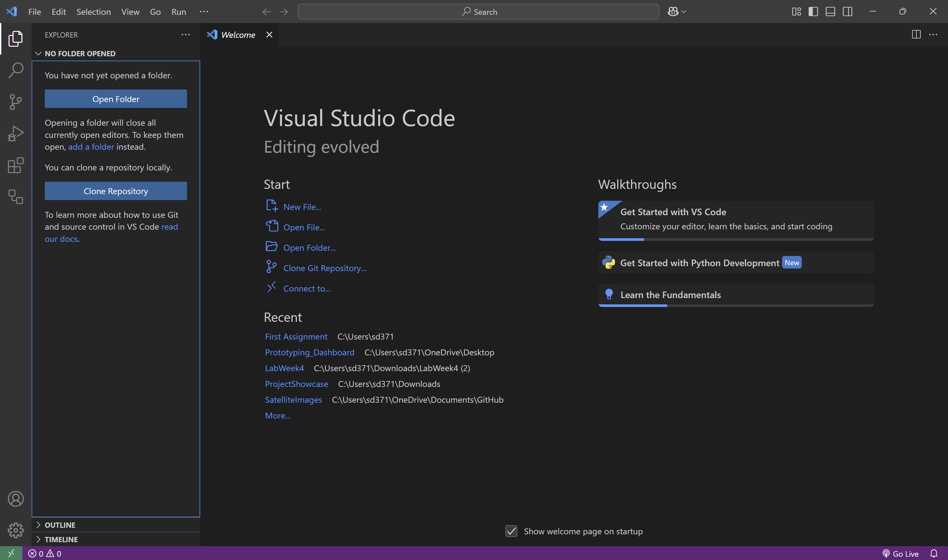Click the Copilot icon in title bar
Viewport: 948px width, 560px height.
673,12
